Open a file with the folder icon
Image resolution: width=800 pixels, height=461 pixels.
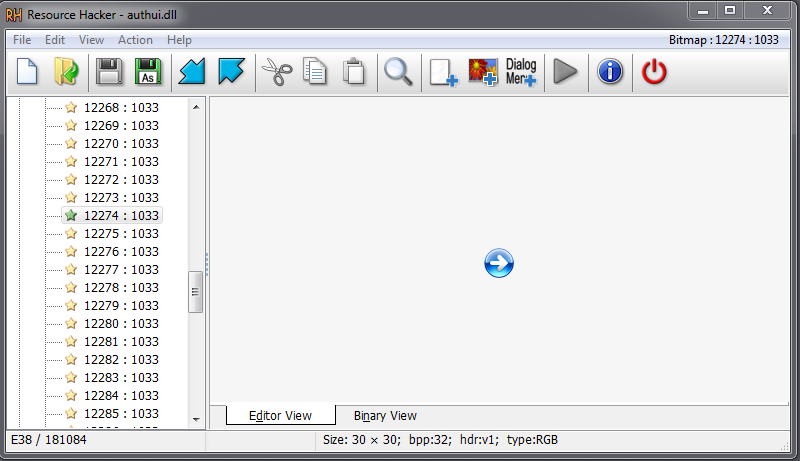pyautogui.click(x=66, y=71)
